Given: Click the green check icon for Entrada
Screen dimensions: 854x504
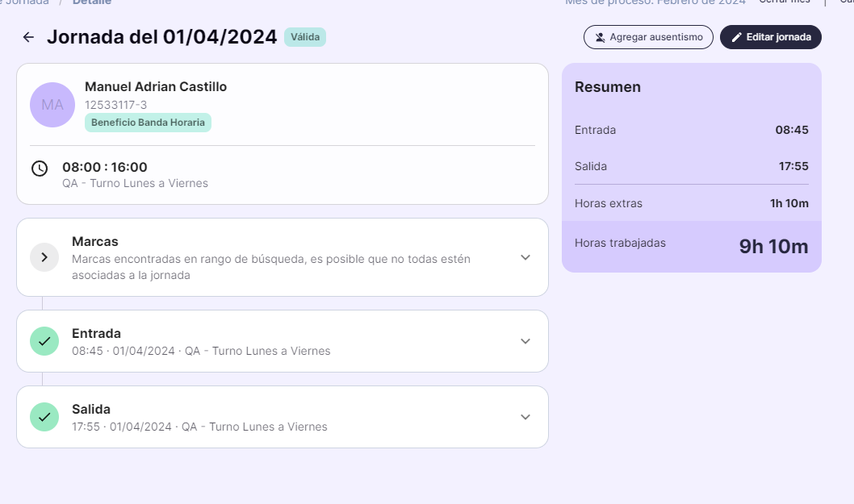Looking at the screenshot, I should tap(44, 341).
